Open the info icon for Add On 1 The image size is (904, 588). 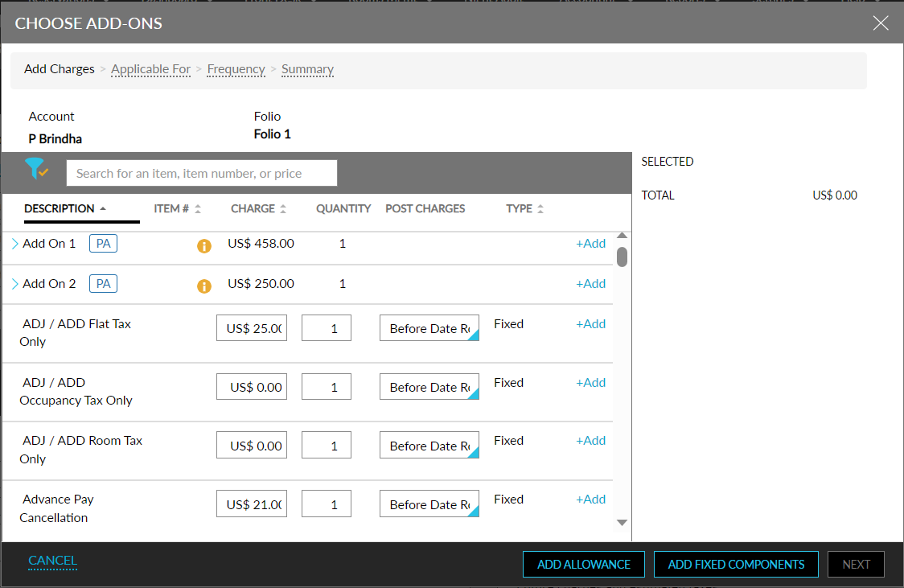coord(203,246)
